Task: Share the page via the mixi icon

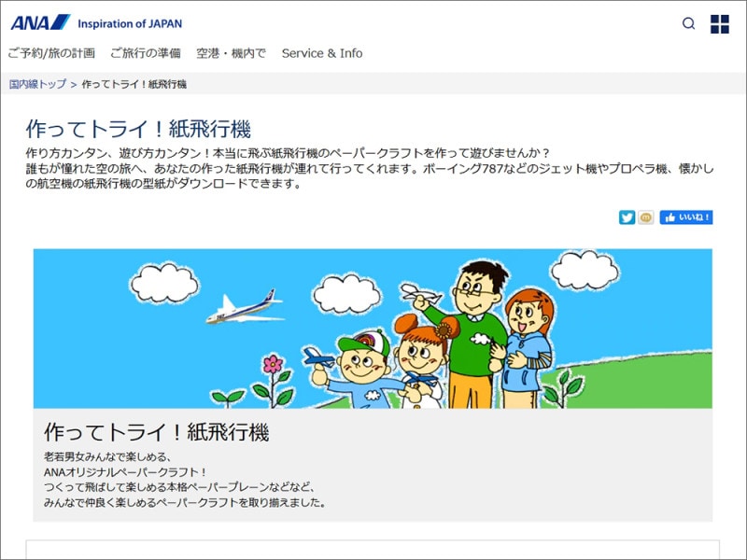Action: 646,217
